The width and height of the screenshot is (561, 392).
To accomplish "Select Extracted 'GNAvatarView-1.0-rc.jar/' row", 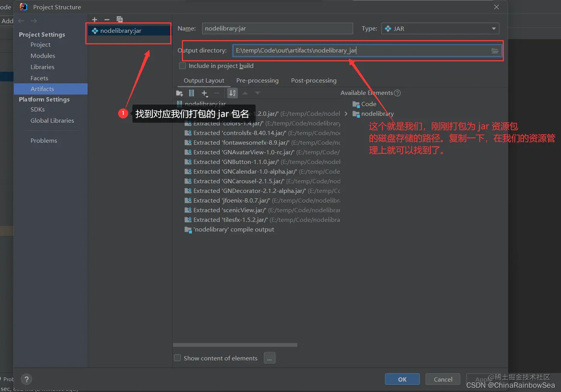I will click(263, 152).
